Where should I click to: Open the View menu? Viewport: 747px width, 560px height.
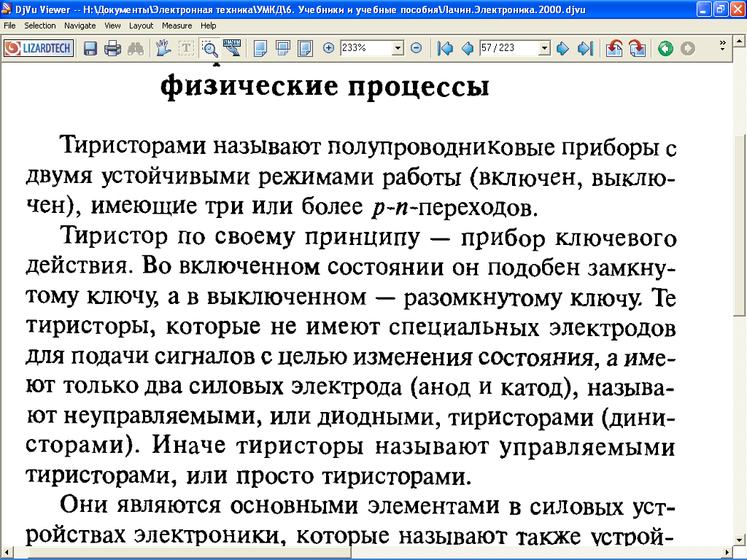112,26
